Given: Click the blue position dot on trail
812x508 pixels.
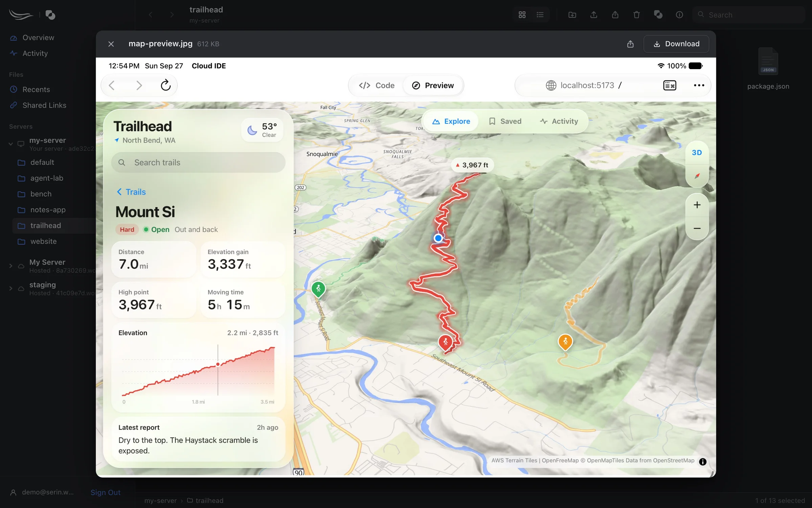Looking at the screenshot, I should click(438, 238).
